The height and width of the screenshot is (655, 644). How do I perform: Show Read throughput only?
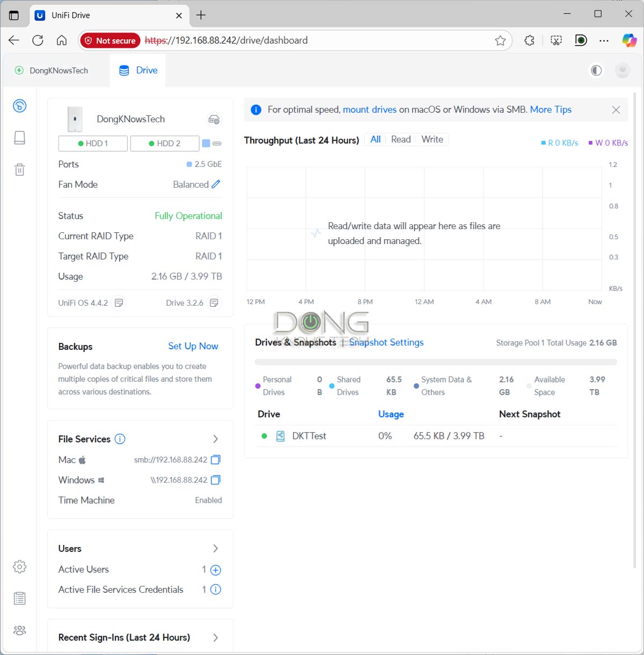point(401,139)
